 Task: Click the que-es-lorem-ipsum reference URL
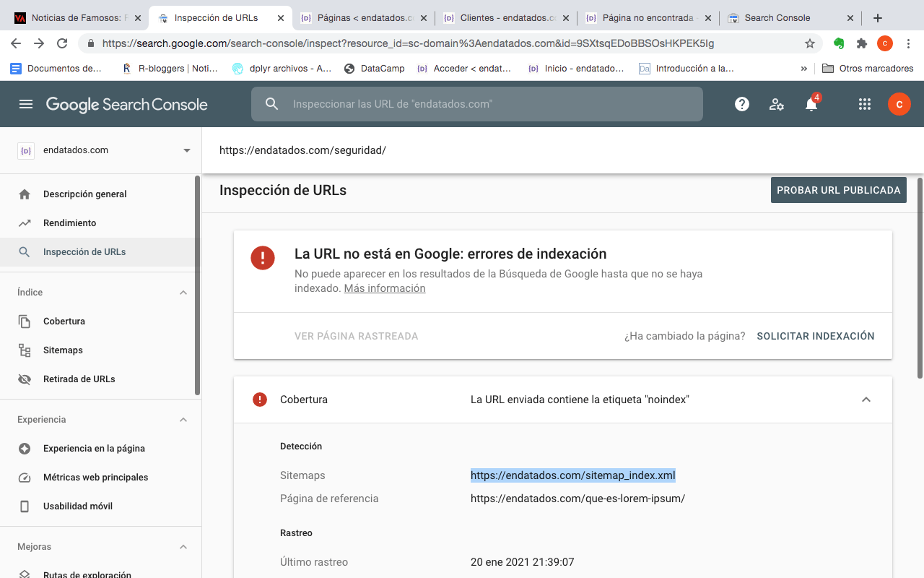pos(577,499)
